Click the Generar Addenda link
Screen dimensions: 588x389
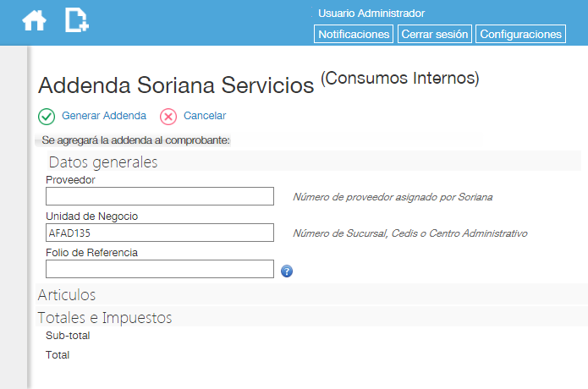pyautogui.click(x=104, y=115)
